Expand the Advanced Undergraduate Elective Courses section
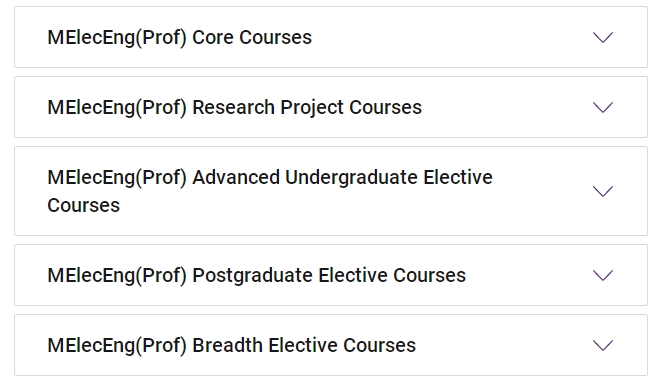Screen dimensions: 665x383 click(x=331, y=191)
